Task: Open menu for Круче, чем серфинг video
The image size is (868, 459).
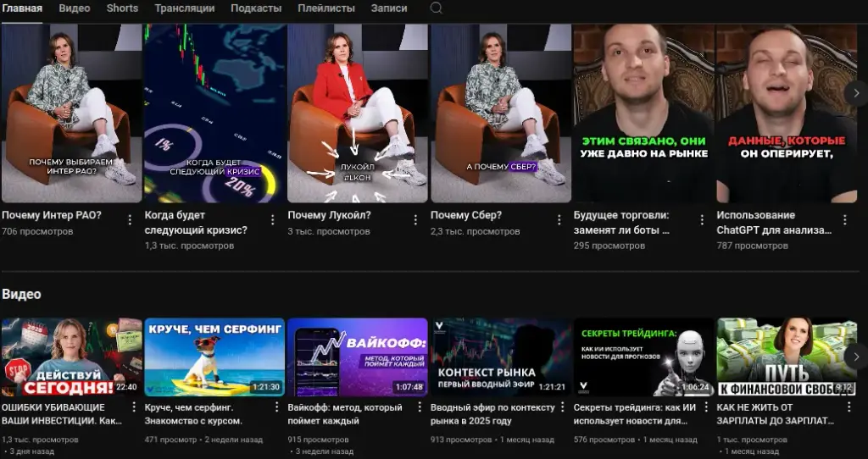Action: coord(277,407)
